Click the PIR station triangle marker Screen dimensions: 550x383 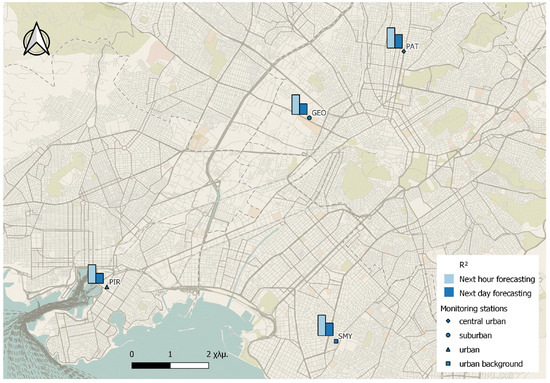pos(107,287)
